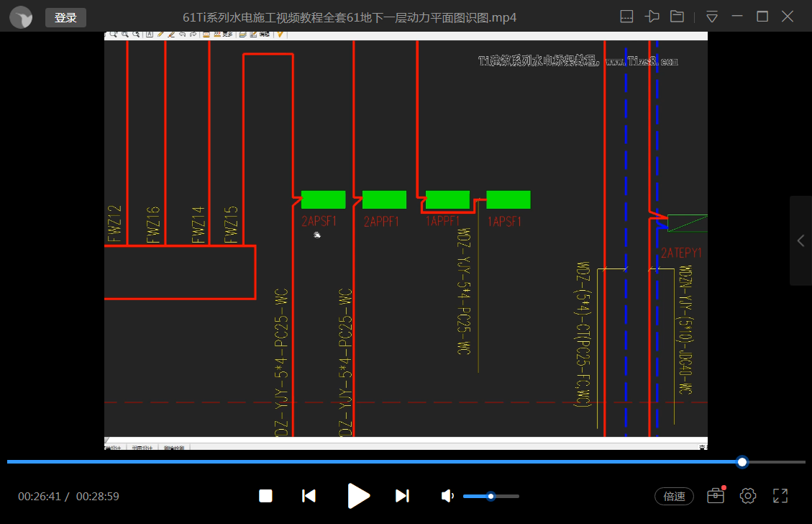Switch to mini player mode icon
Image resolution: width=812 pixels, height=524 pixels.
point(626,17)
